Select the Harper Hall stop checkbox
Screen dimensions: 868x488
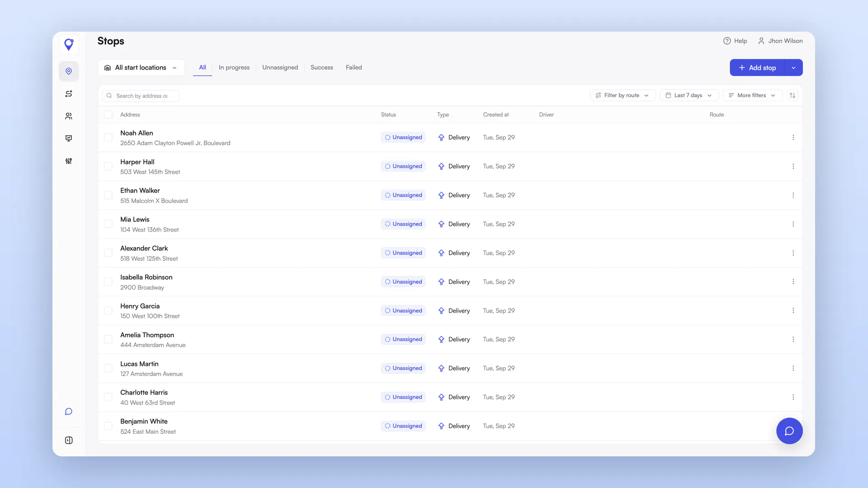(x=108, y=166)
